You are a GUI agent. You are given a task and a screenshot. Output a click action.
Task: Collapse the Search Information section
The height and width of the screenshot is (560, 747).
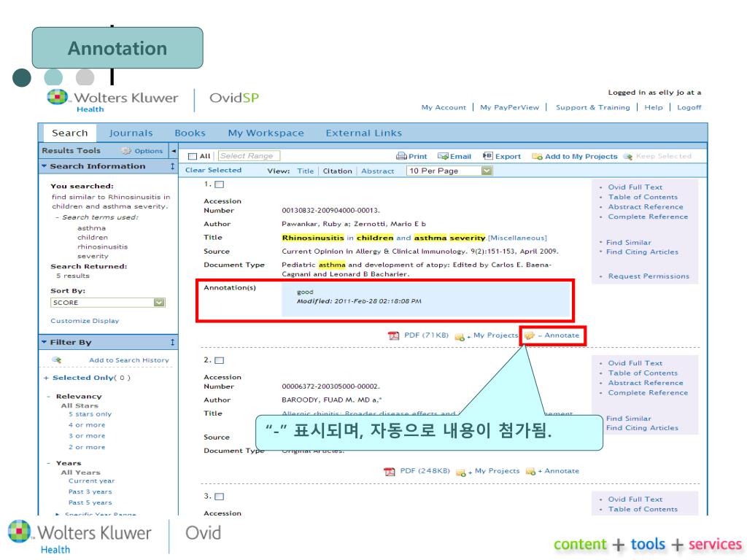coord(44,166)
